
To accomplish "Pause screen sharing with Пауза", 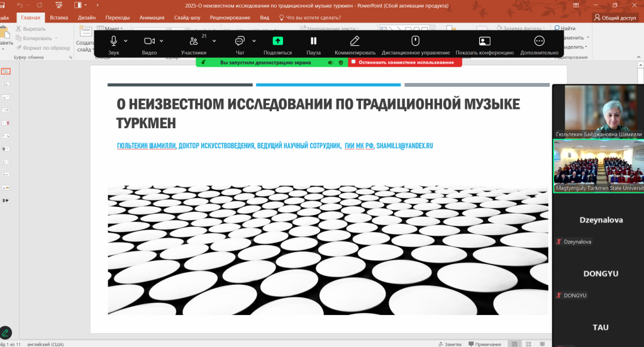I will coord(313,45).
